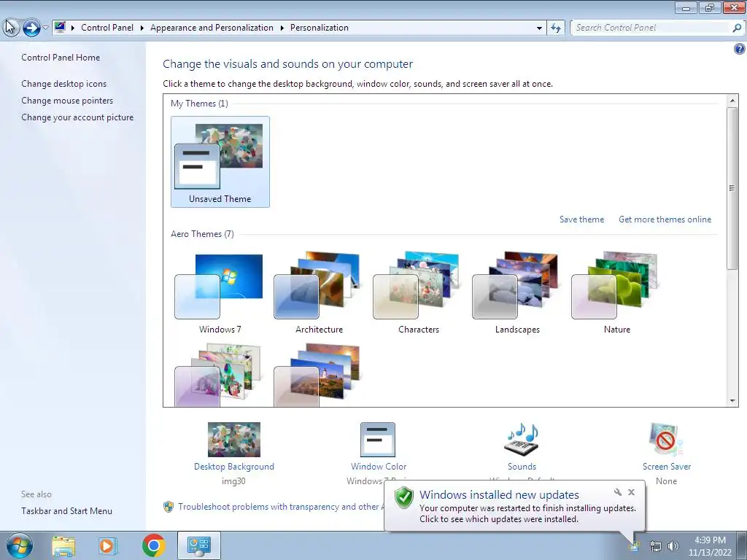Screen dimensions: 747x560
Task: Launch Google Chrome from taskbar
Action: pos(153,545)
